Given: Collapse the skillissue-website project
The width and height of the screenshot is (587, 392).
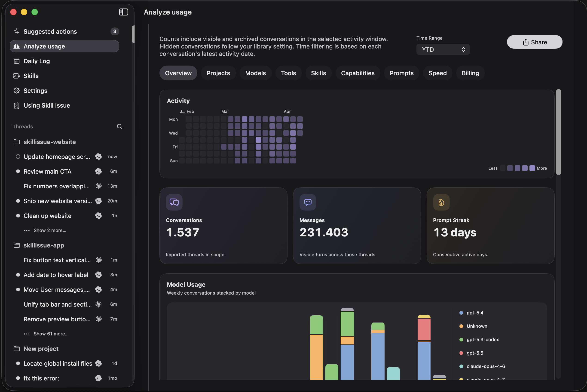Looking at the screenshot, I should (49, 142).
